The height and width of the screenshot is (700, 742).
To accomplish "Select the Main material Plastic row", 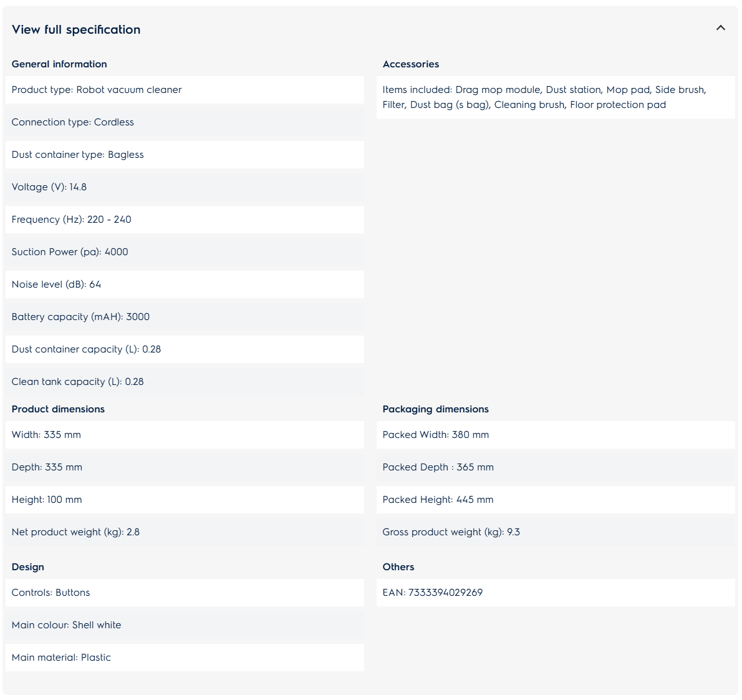I will click(x=185, y=658).
